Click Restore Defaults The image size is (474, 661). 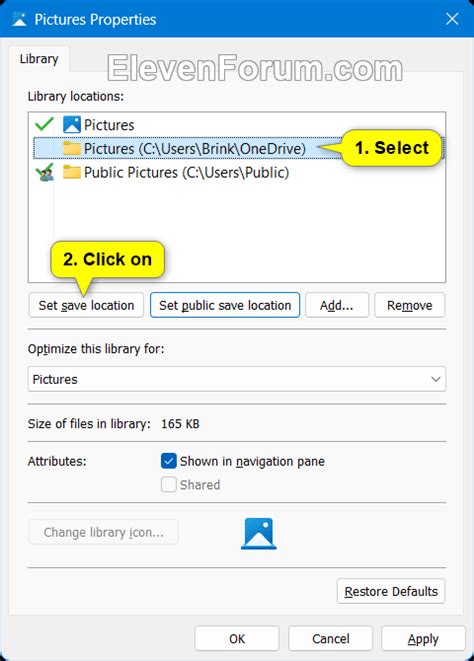point(391,591)
